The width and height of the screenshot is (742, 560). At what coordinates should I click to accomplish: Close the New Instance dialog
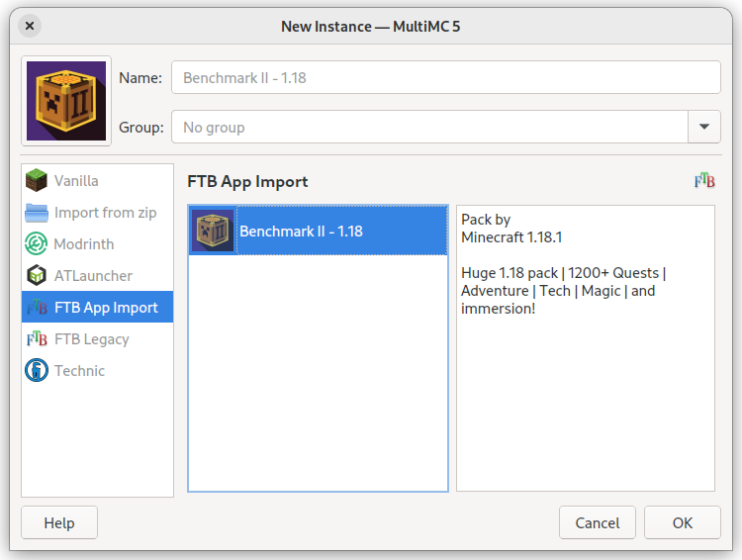tap(30, 26)
